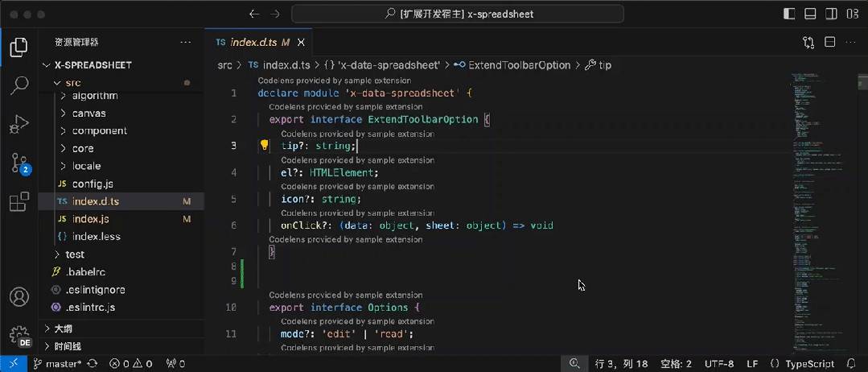Split the editor with the split icon

[830, 42]
